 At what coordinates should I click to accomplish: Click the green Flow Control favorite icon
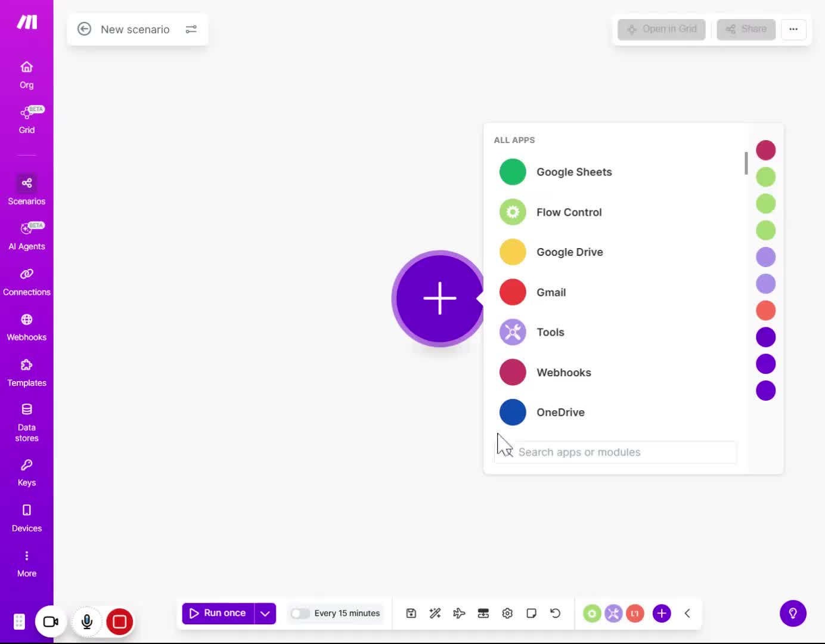pos(592,614)
